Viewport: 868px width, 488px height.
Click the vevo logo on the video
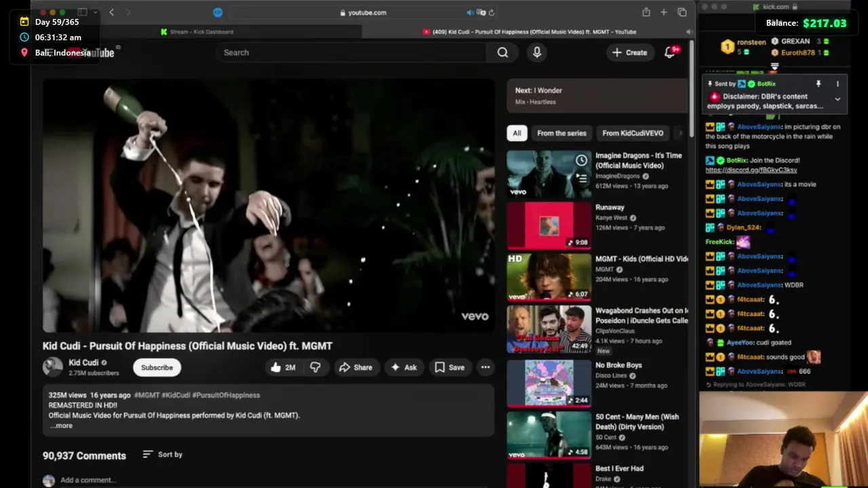pos(475,316)
